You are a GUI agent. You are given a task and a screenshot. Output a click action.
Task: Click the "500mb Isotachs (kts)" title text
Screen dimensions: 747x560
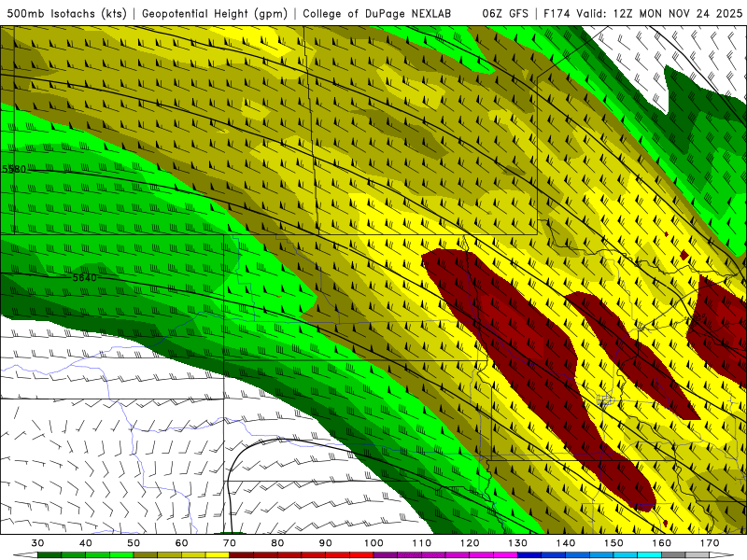coord(66,13)
